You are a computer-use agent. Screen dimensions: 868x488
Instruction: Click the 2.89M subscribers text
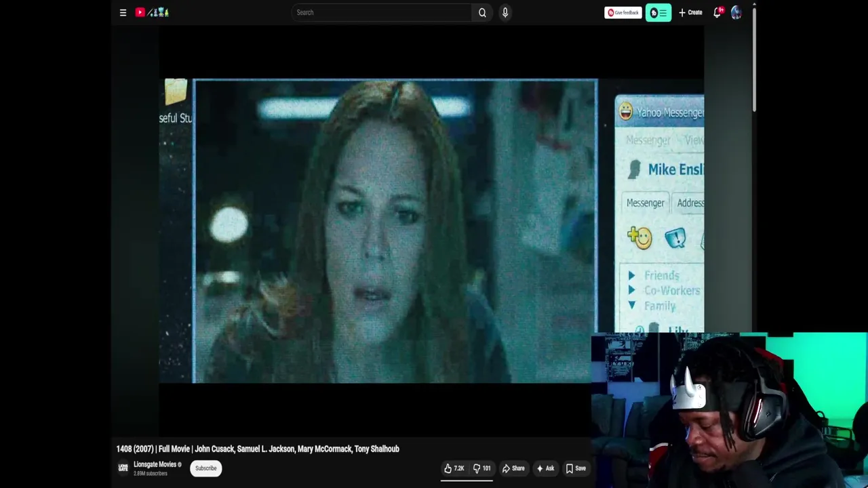point(150,473)
